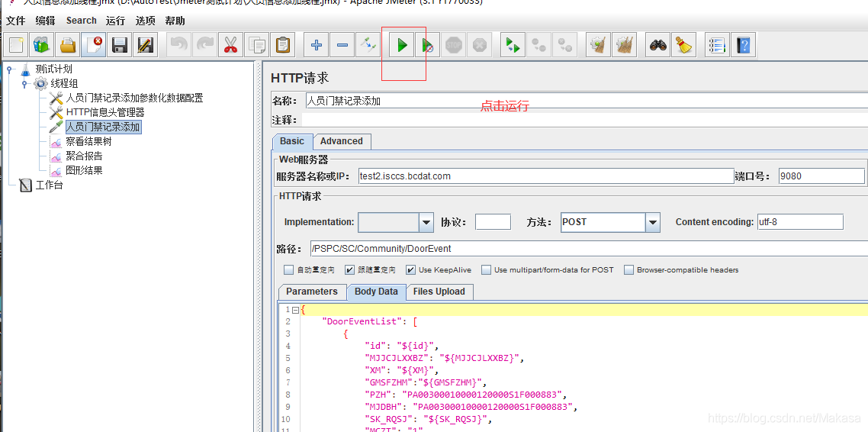
Task: Switch to the Advanced tab
Action: pyautogui.click(x=342, y=141)
